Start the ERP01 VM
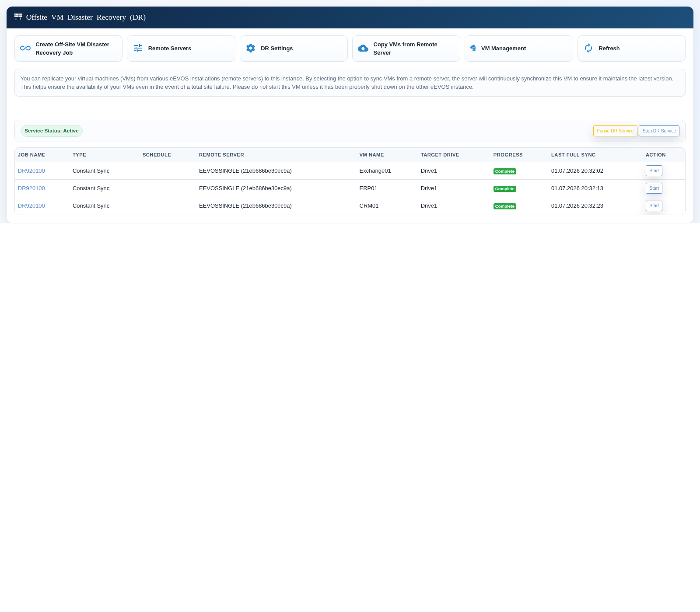The width and height of the screenshot is (700, 612). 654,188
